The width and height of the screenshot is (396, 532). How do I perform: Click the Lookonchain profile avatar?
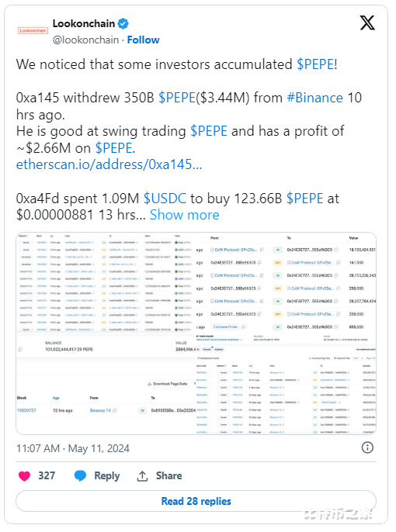(x=33, y=30)
